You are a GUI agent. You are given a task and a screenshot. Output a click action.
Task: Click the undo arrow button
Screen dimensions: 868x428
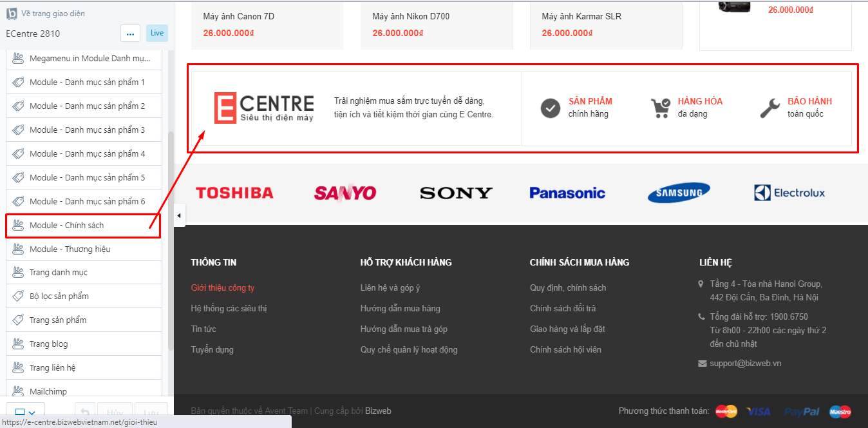(x=86, y=413)
